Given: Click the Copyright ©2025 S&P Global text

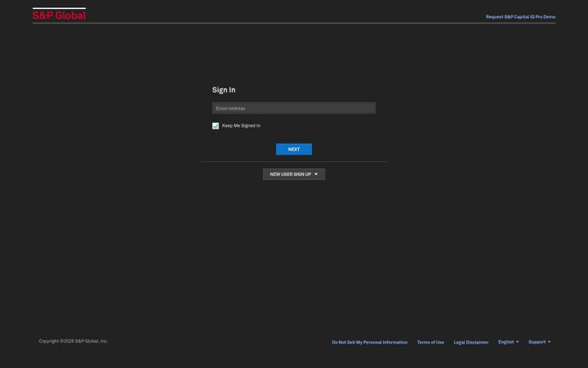Looking at the screenshot, I should pos(73,341).
